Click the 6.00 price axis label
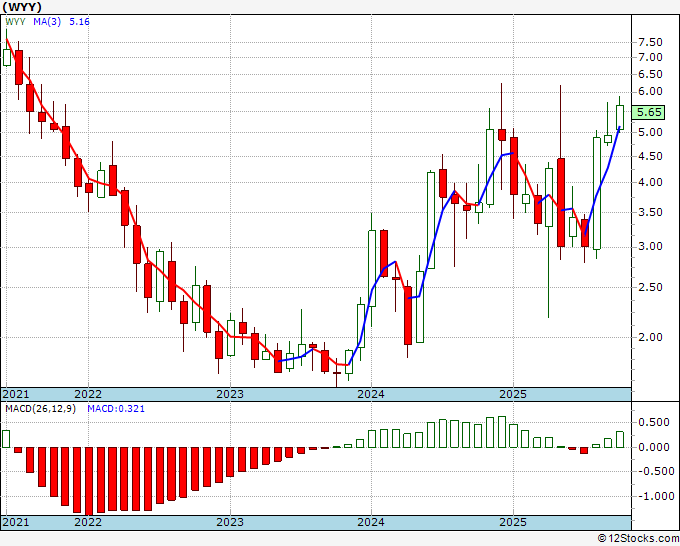Screen dimensions: 680x546 (650, 92)
